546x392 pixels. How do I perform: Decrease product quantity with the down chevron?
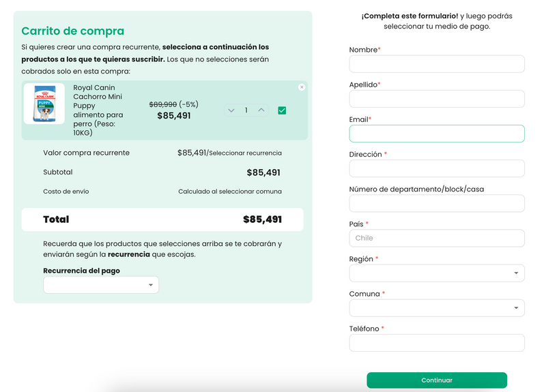coord(231,110)
